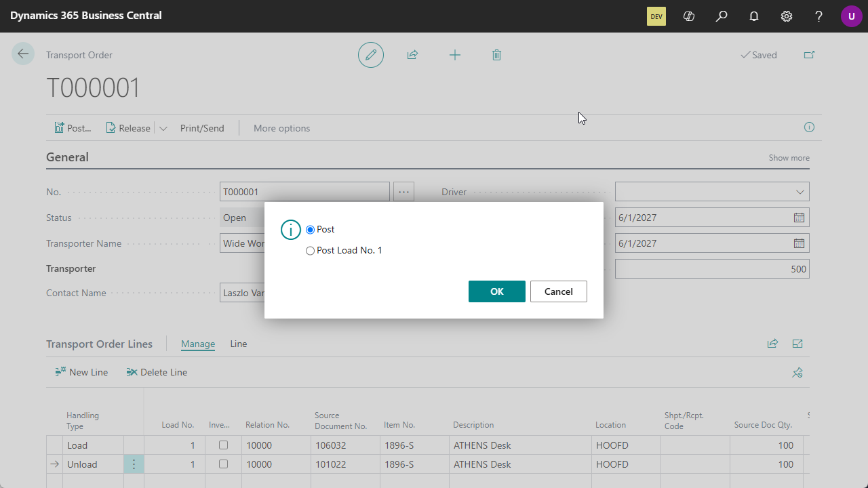Click the field containing value 500
868x488 pixels.
(x=712, y=269)
